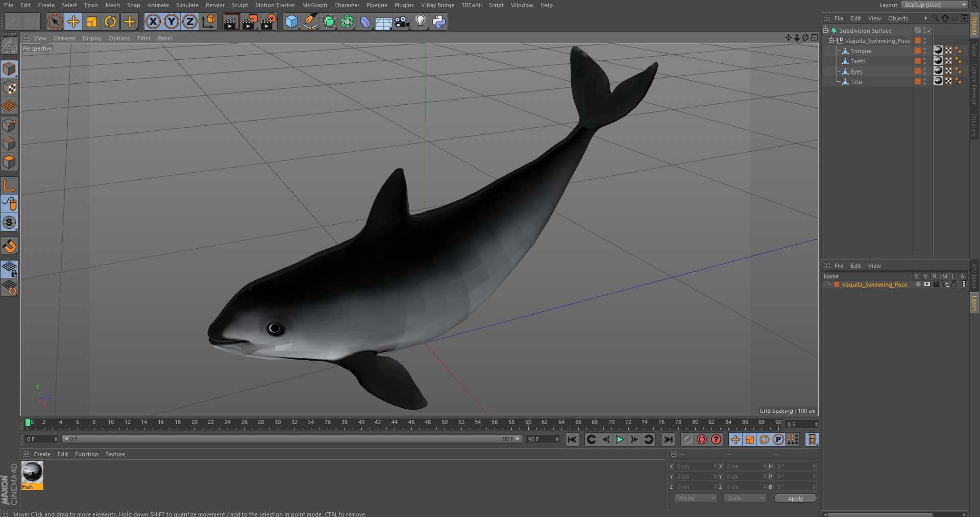Add a Camera object

(402, 21)
